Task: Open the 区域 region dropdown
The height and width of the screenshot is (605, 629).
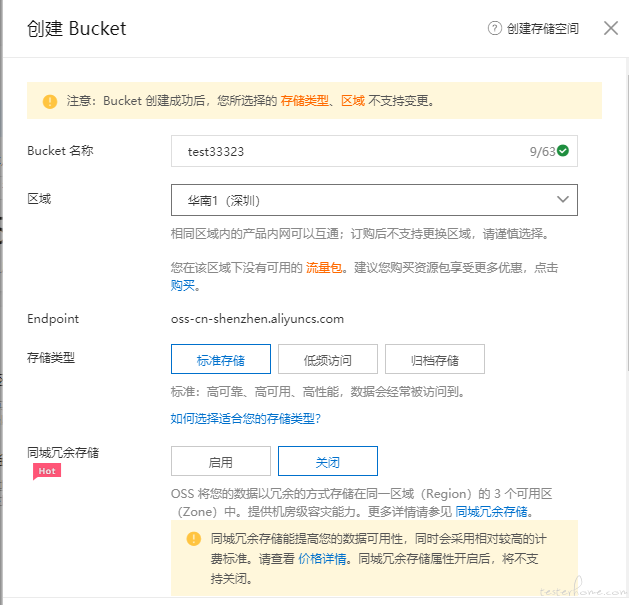Action: [374, 200]
